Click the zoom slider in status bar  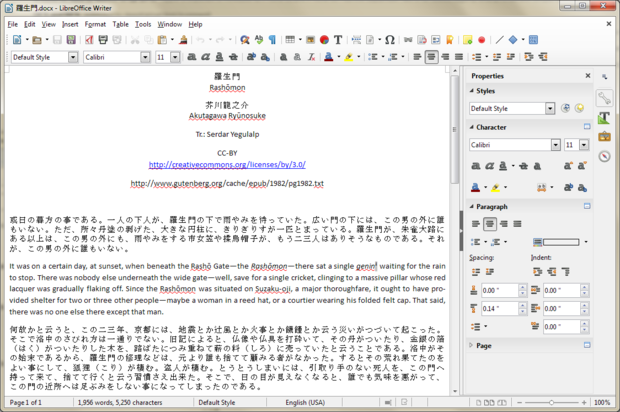(551, 403)
